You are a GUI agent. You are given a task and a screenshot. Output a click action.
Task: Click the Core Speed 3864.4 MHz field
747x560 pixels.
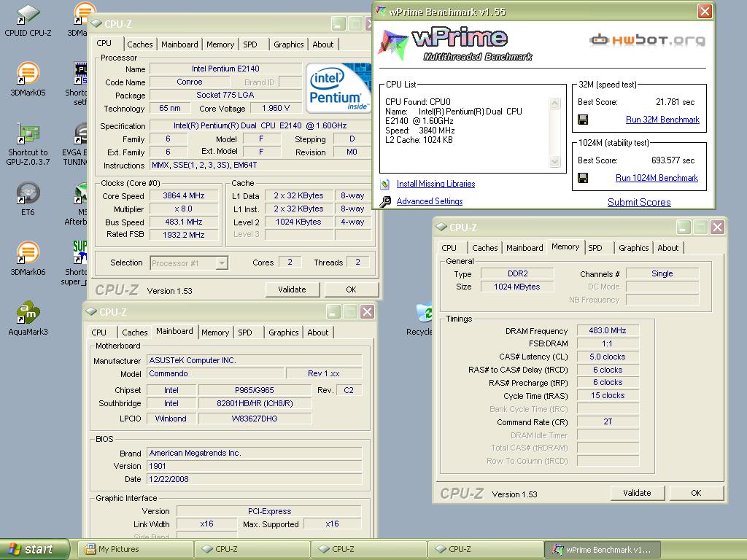184,195
